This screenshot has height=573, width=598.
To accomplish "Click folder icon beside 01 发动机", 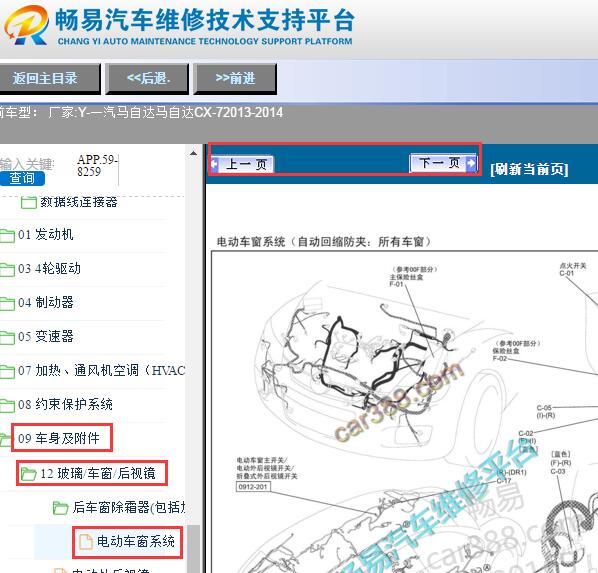I will 7,235.
